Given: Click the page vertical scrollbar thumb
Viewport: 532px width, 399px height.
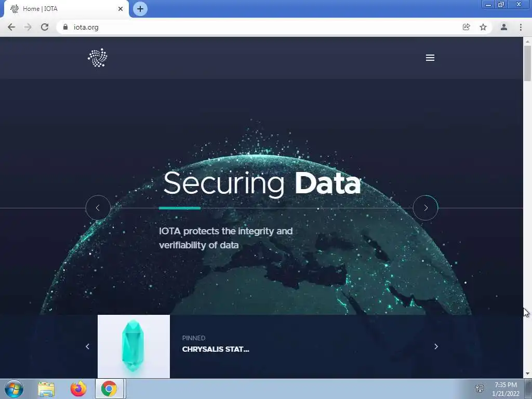Looking at the screenshot, I should pyautogui.click(x=527, y=63).
